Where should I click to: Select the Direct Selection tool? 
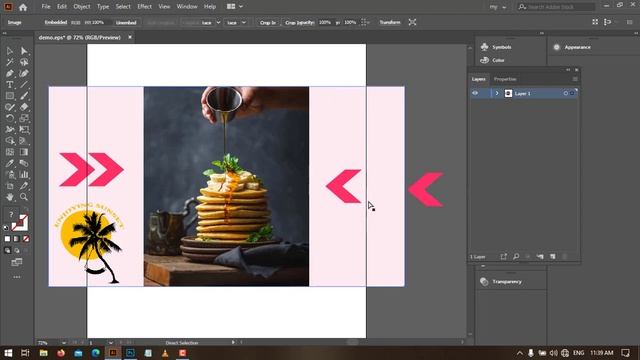24,51
